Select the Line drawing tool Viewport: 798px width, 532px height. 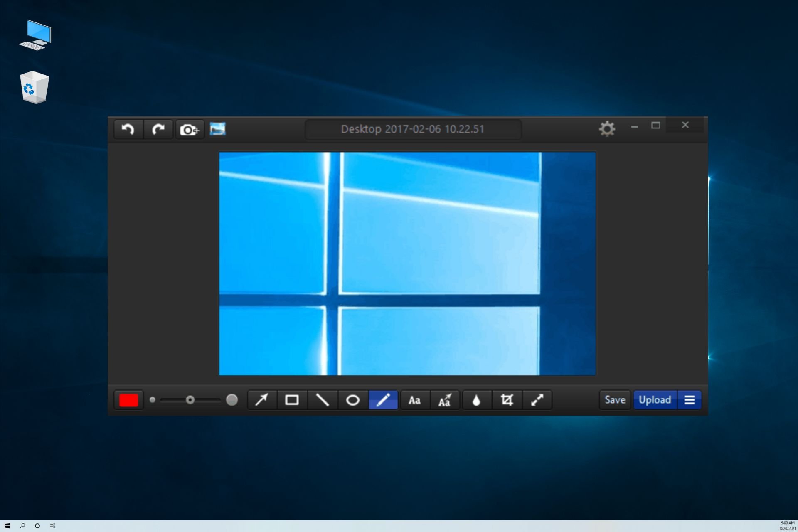(323, 400)
